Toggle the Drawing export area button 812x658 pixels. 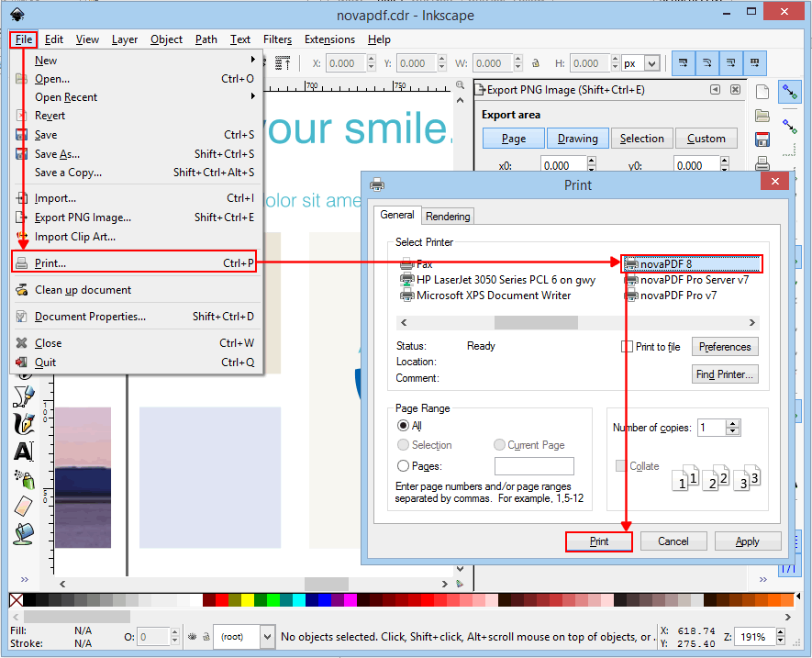[577, 139]
